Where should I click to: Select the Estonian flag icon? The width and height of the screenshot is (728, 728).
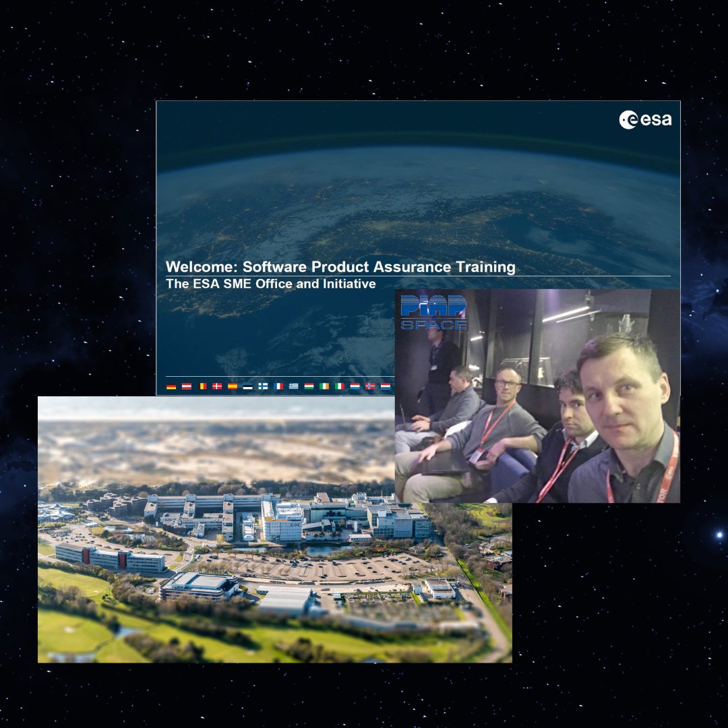248,386
